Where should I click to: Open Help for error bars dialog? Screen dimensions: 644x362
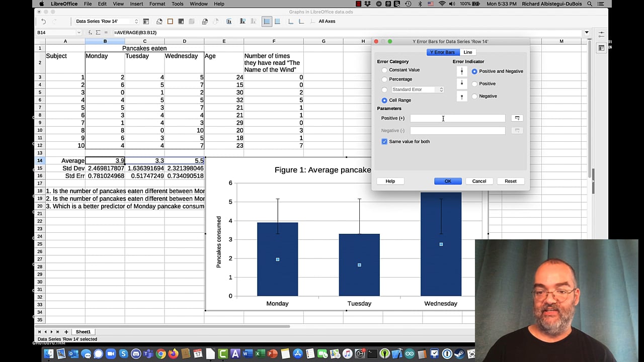click(390, 182)
